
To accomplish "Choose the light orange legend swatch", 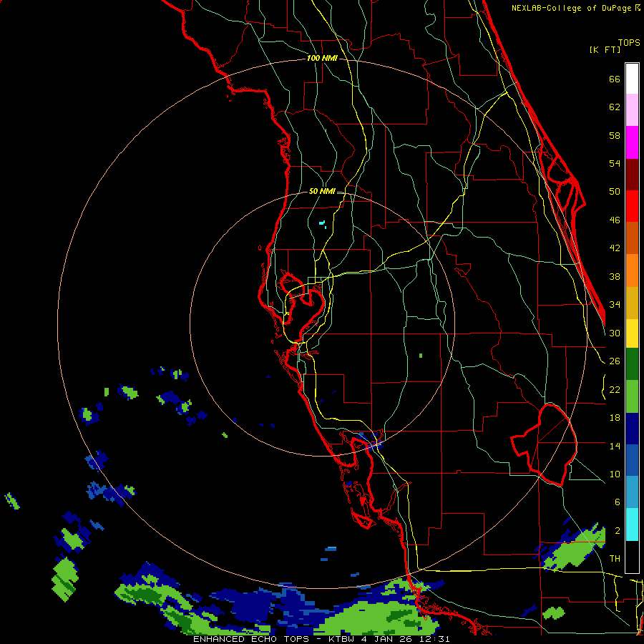I will (632, 270).
